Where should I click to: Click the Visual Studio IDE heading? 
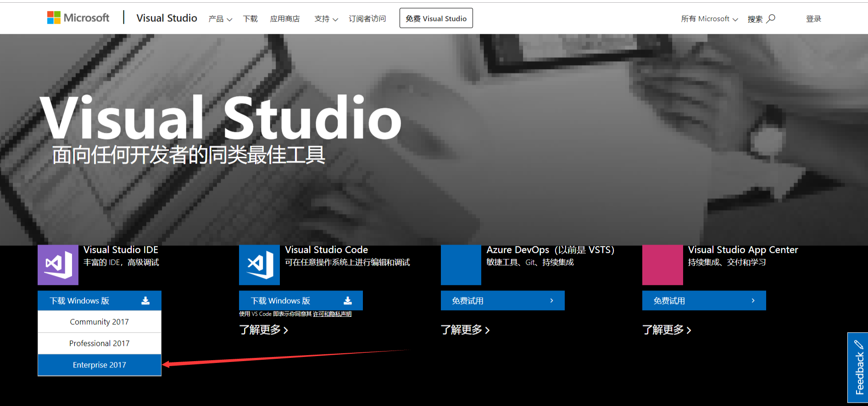(x=121, y=250)
